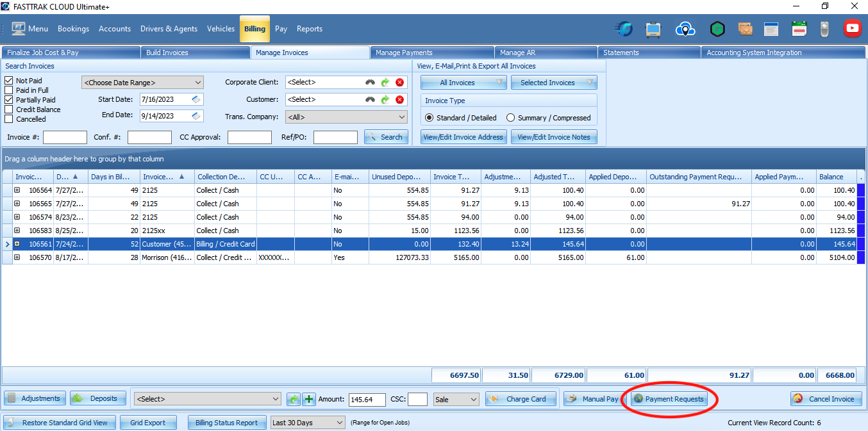
Task: Click the Payment Requests button
Action: tap(669, 399)
